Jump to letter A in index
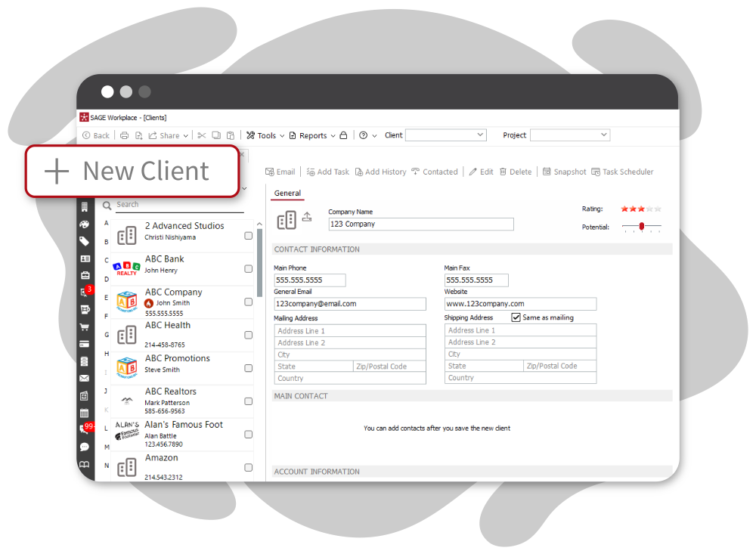Image resolution: width=756 pixels, height=554 pixels. 107,223
